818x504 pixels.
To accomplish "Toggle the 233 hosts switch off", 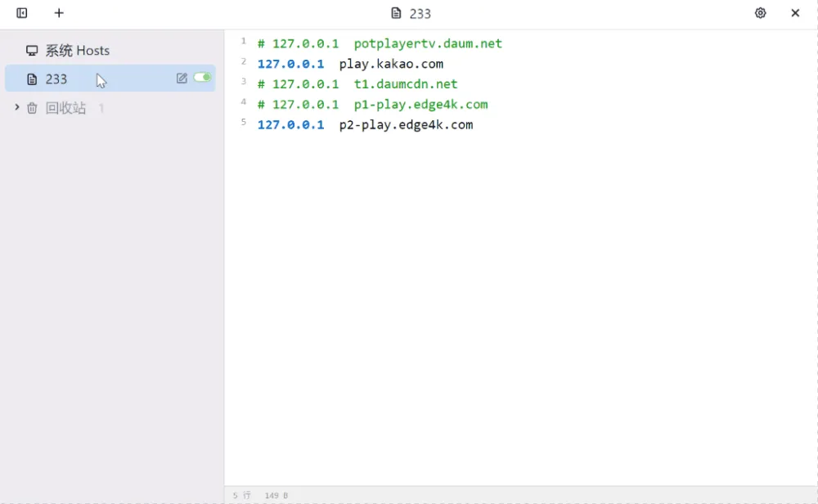I will (x=202, y=77).
